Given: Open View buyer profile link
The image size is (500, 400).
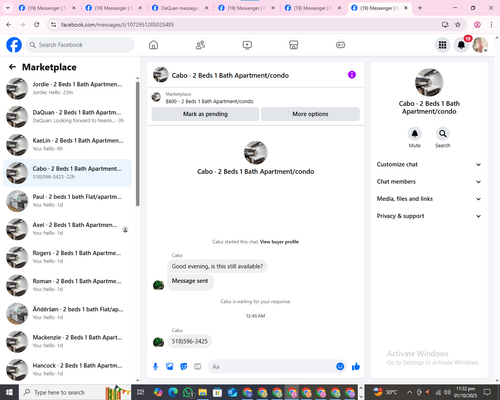Looking at the screenshot, I should point(279,242).
